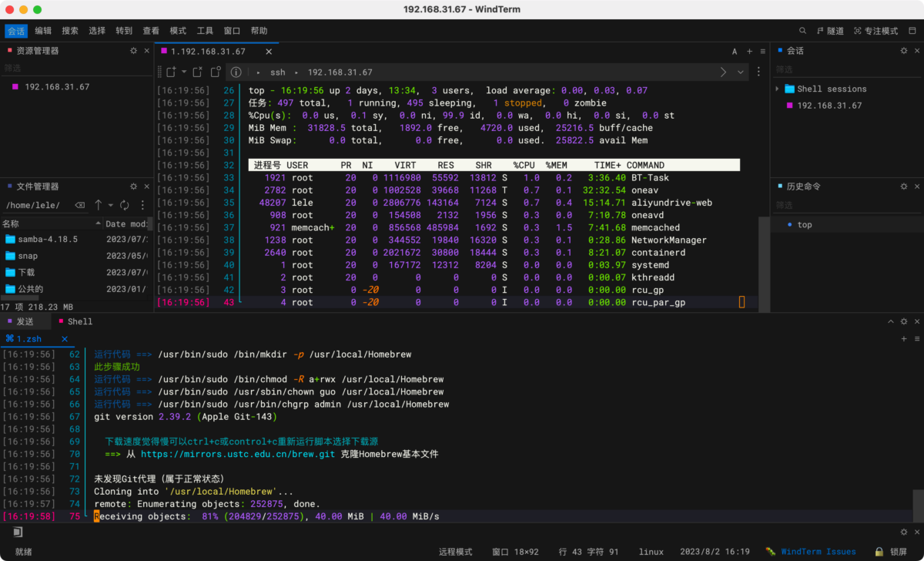Screen dimensions: 924x561
Task: Select 192.168.31.67 in the 会话 panel
Action: click(829, 106)
